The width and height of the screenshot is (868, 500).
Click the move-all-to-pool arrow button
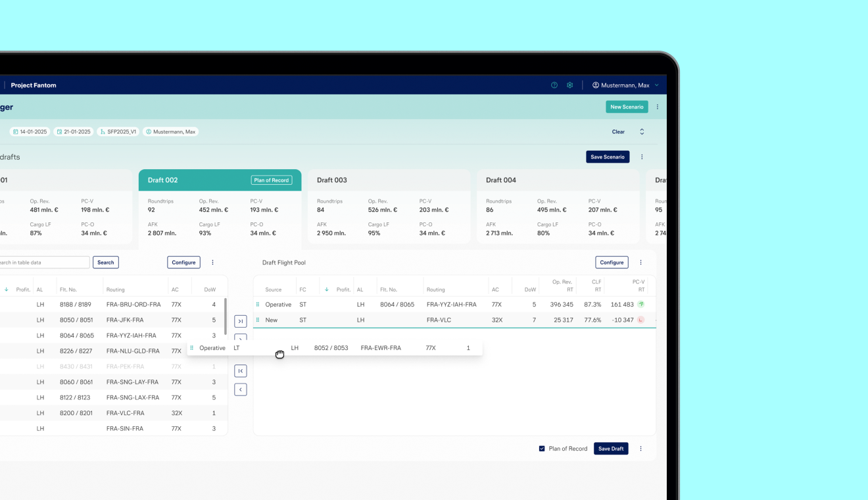[241, 322]
